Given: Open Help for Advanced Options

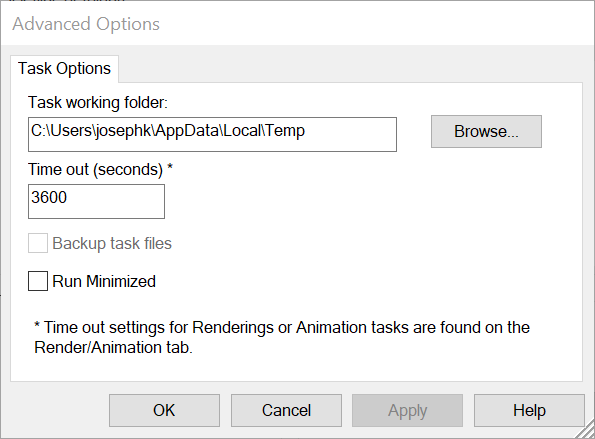Looking at the screenshot, I should (x=529, y=411).
